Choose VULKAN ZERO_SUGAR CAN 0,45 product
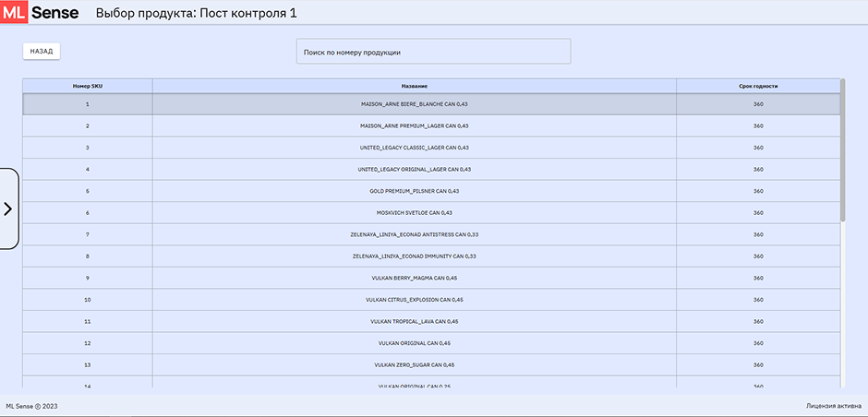This screenshot has width=868, height=417. click(414, 364)
